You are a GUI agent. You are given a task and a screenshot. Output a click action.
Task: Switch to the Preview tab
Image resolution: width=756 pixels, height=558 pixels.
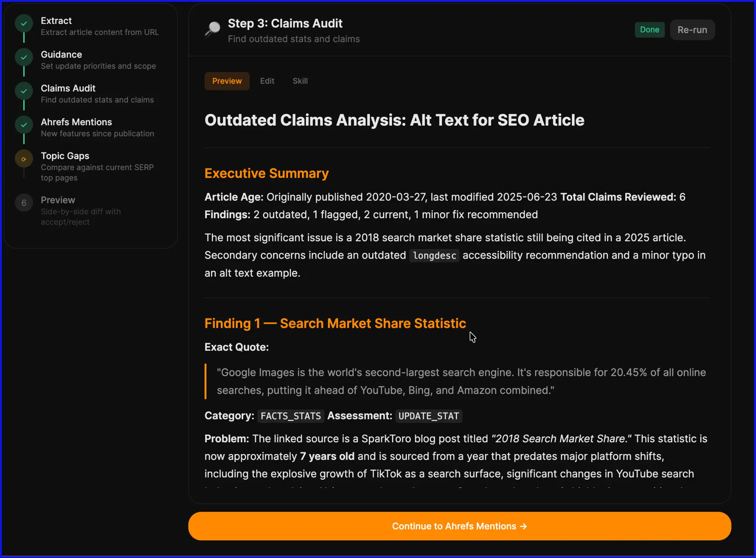coord(227,81)
